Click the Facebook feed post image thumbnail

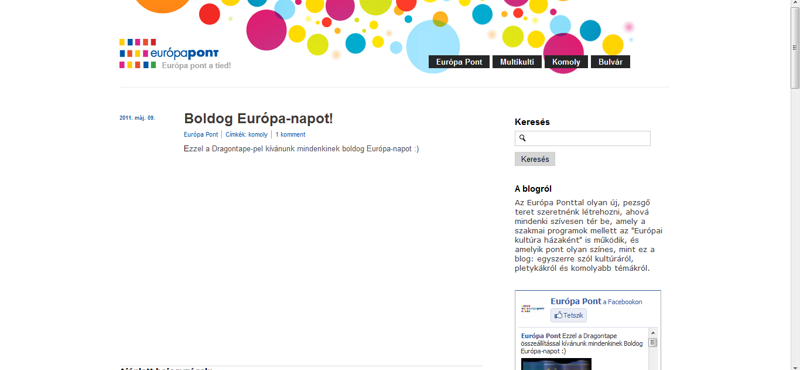[x=556, y=364]
